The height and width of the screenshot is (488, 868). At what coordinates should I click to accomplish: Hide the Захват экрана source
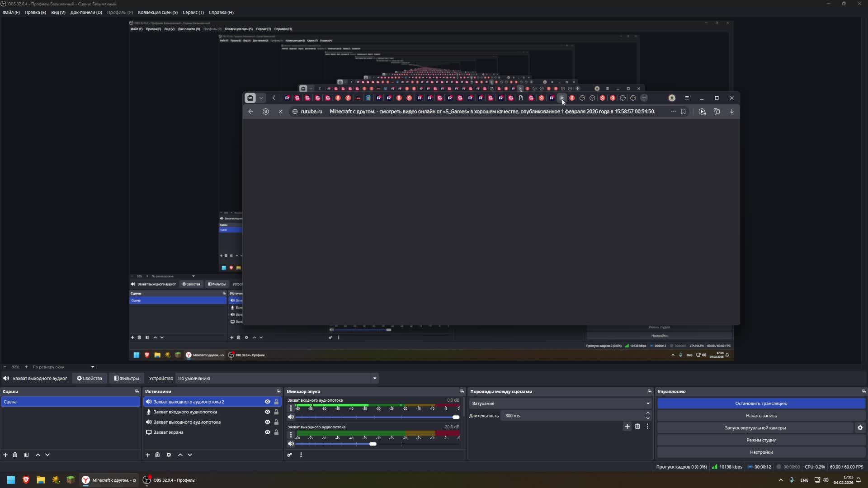click(267, 432)
